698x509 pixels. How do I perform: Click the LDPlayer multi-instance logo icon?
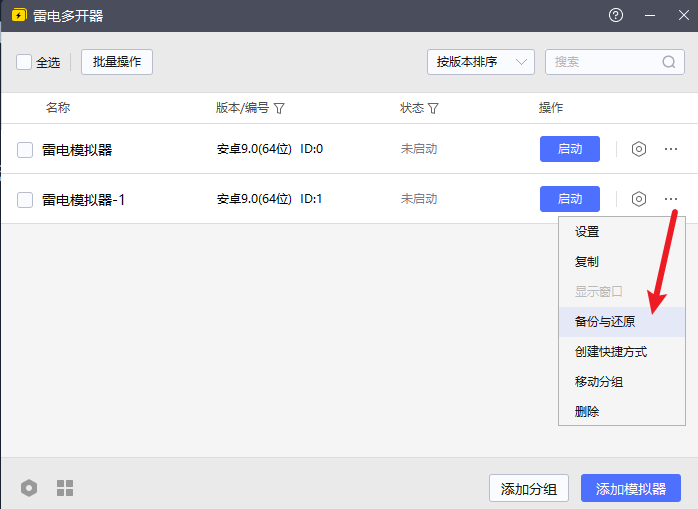[x=19, y=16]
